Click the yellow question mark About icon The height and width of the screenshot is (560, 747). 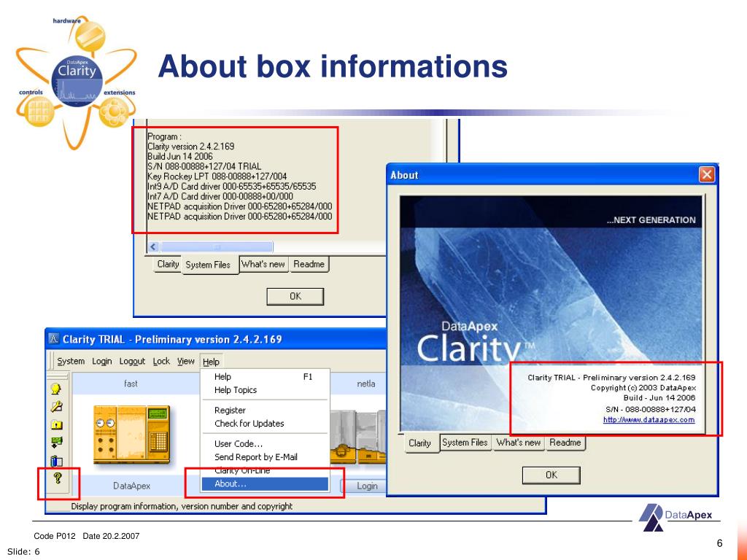click(x=58, y=478)
